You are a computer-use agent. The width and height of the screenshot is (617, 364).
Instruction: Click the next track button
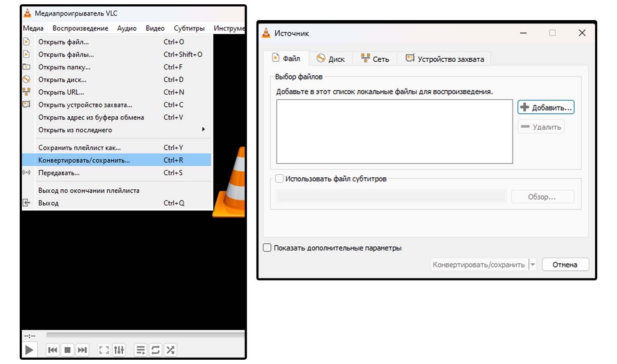pyautogui.click(x=82, y=350)
